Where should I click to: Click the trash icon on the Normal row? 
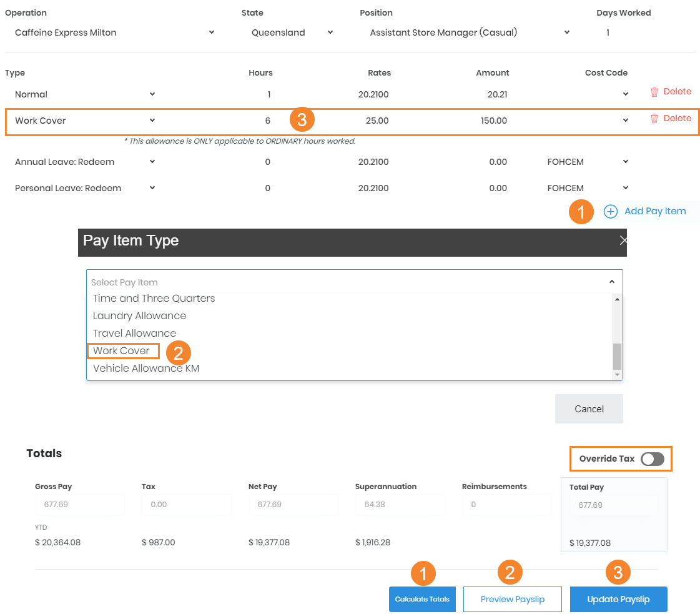[x=654, y=92]
